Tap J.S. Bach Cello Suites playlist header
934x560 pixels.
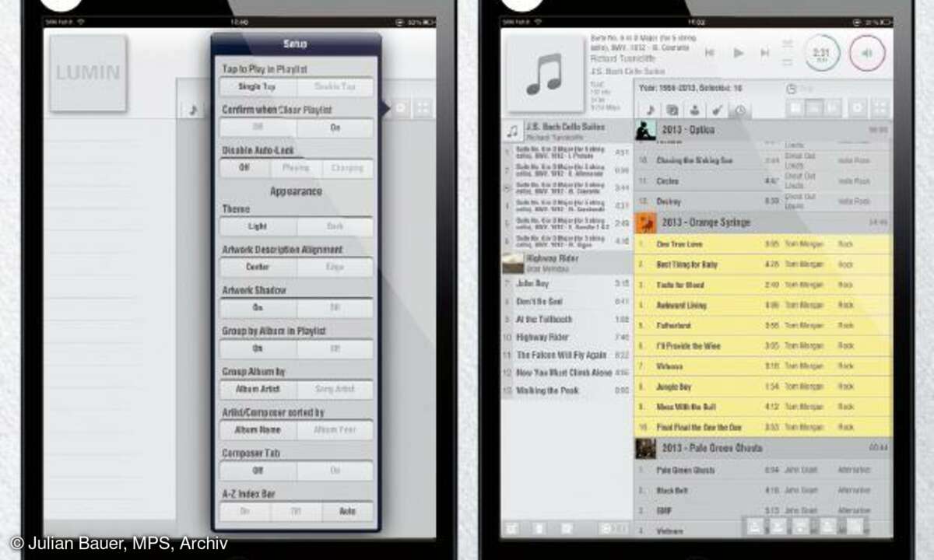point(567,131)
